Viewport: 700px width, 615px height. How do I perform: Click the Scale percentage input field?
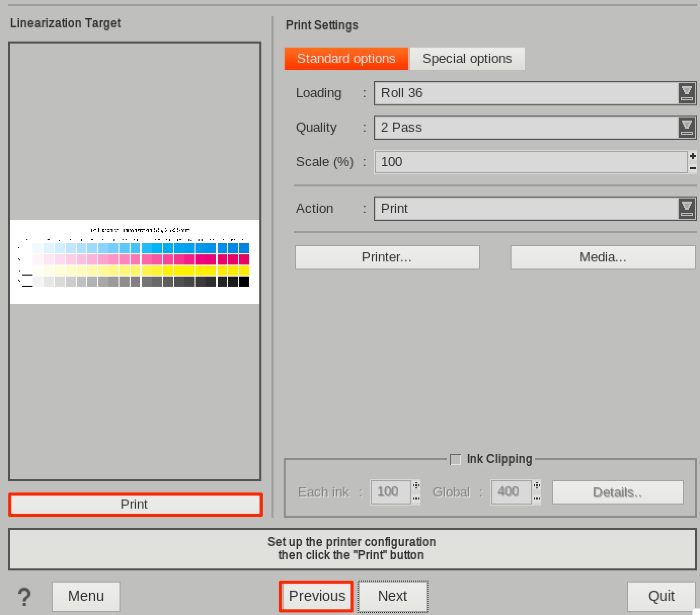(x=530, y=162)
